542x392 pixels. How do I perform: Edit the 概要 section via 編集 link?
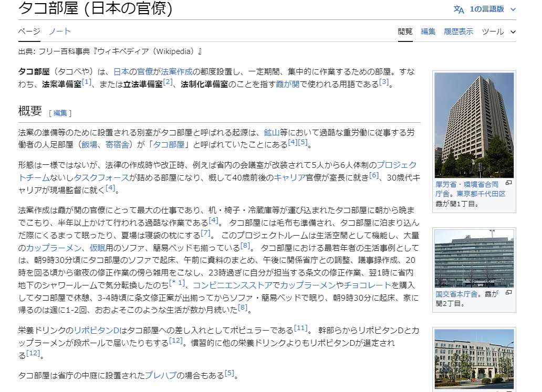(x=60, y=113)
